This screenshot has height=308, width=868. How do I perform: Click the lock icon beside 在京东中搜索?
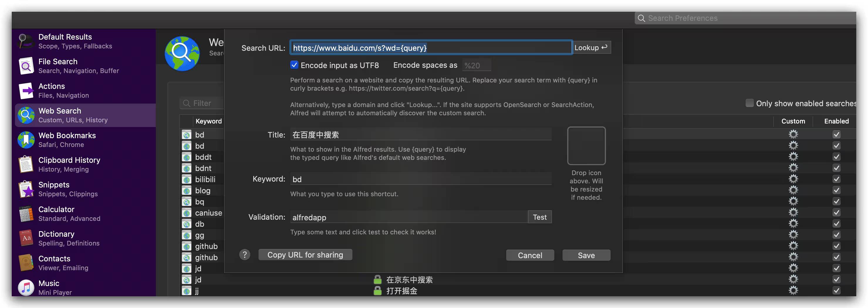(377, 279)
